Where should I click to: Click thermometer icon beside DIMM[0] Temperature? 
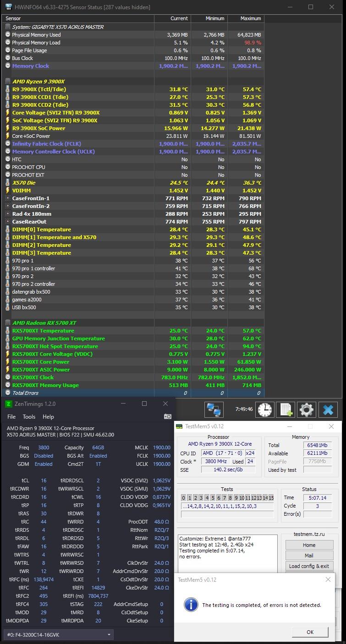click(x=7, y=229)
